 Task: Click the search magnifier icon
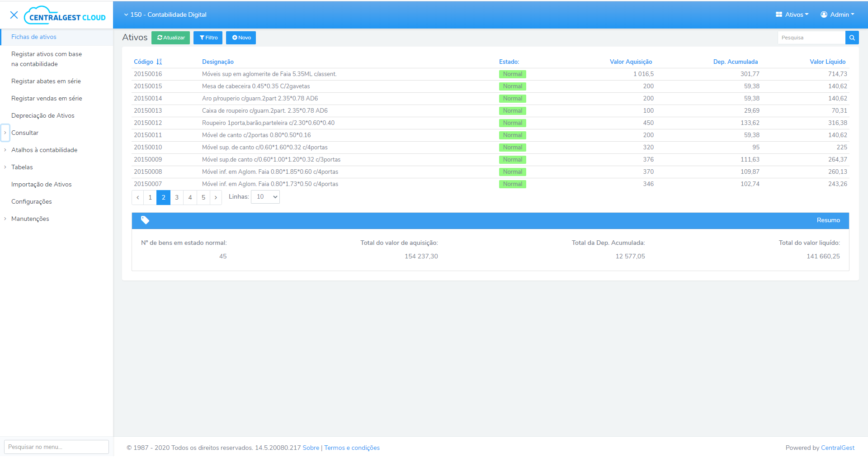click(852, 37)
